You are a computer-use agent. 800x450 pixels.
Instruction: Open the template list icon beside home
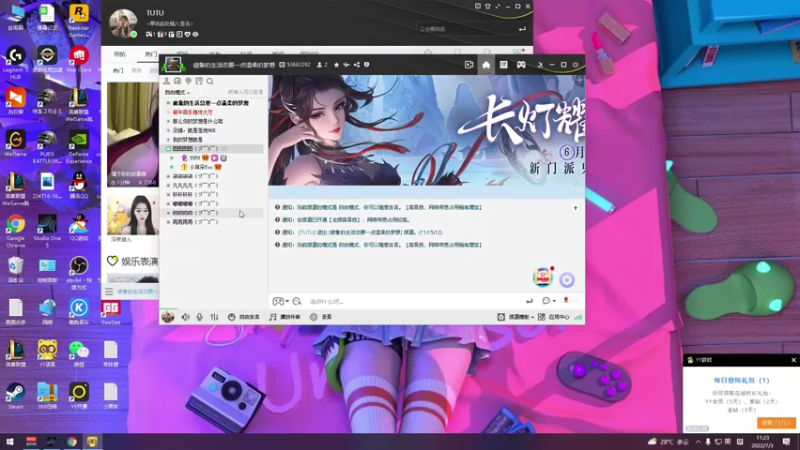point(504,65)
